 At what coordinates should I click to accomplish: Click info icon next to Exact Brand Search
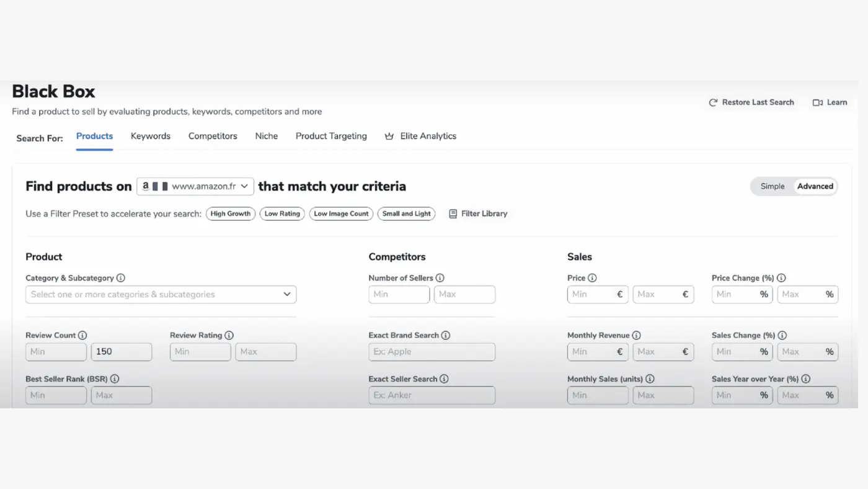pos(446,335)
